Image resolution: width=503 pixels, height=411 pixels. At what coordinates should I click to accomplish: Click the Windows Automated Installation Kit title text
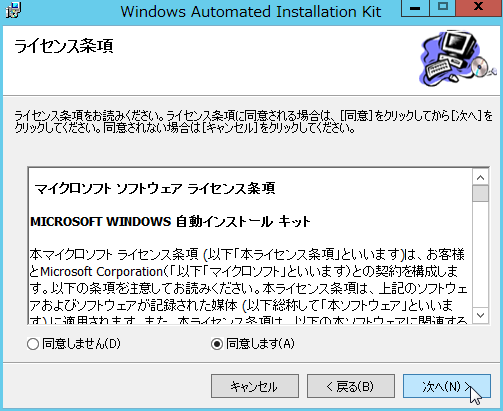[251, 11]
